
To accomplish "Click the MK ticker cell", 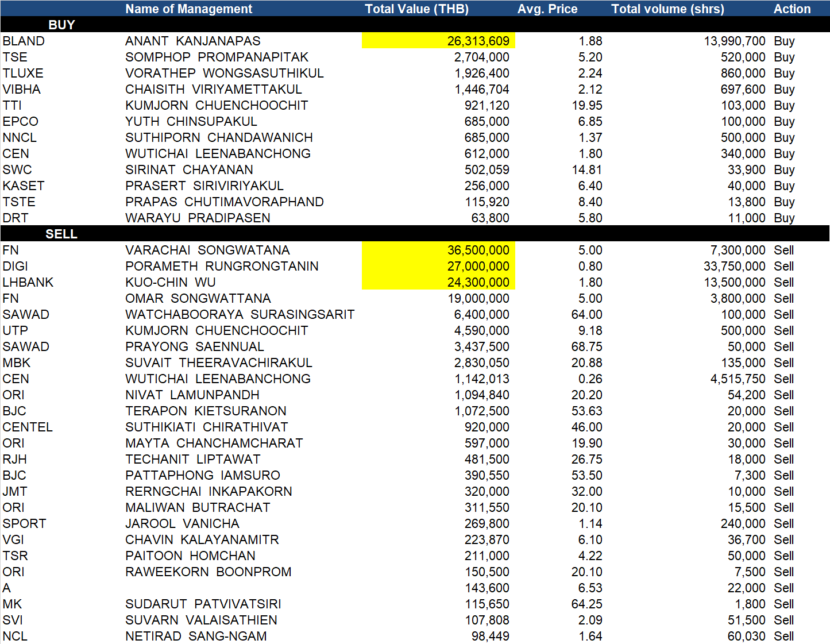I will 12,604.
